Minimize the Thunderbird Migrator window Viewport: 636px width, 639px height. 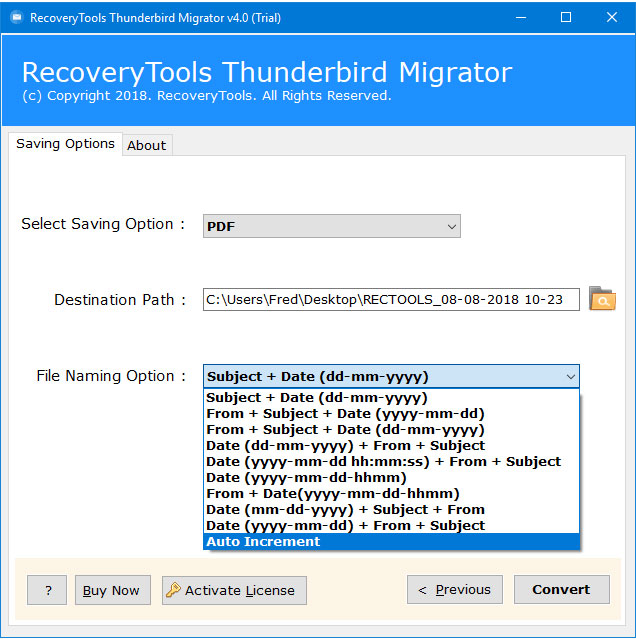tap(521, 18)
